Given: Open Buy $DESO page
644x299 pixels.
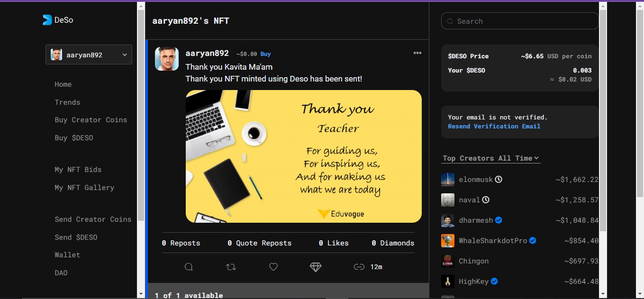Looking at the screenshot, I should pyautogui.click(x=74, y=138).
